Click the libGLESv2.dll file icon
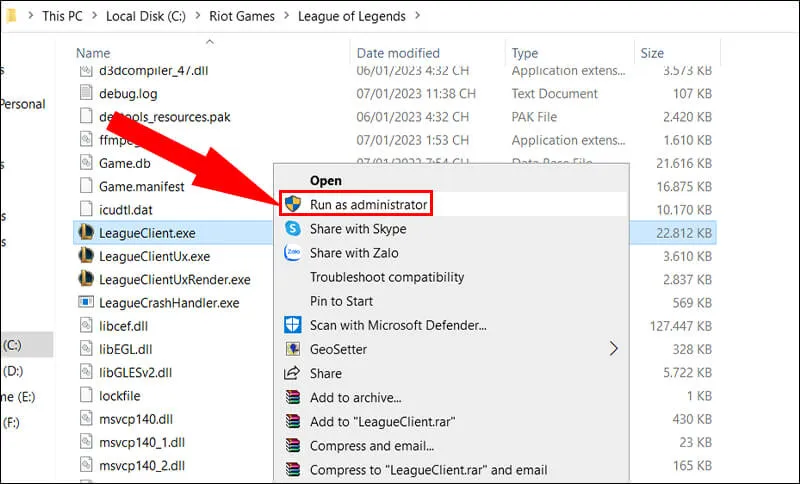The width and height of the screenshot is (800, 484). coord(86,372)
